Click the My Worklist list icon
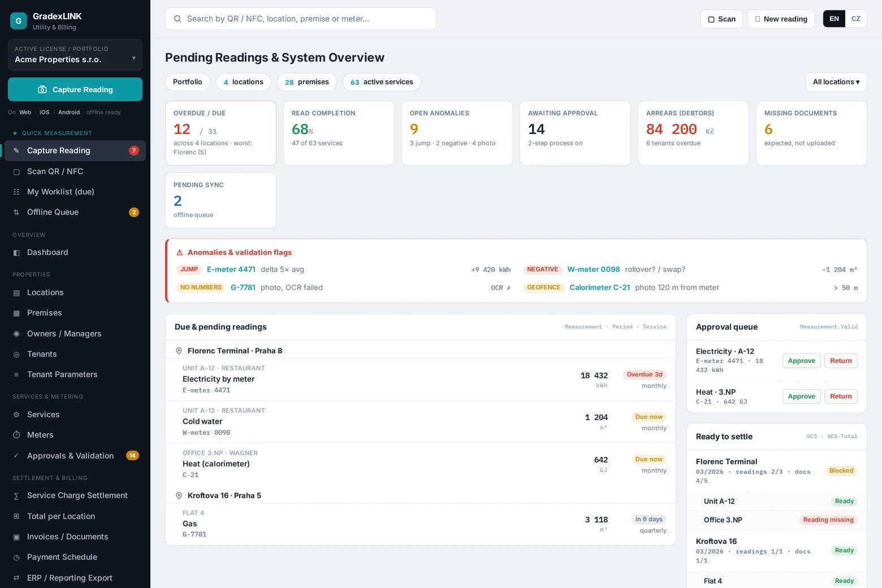The image size is (882, 588). point(16,192)
